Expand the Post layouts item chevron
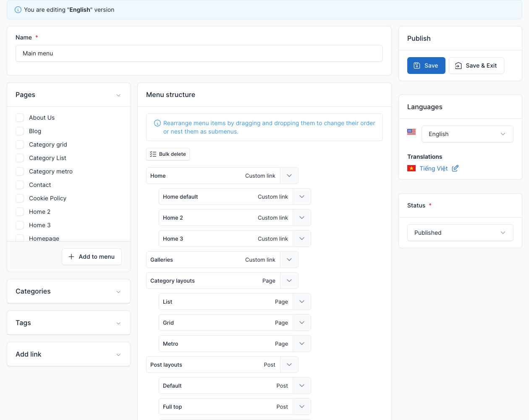 289,365
